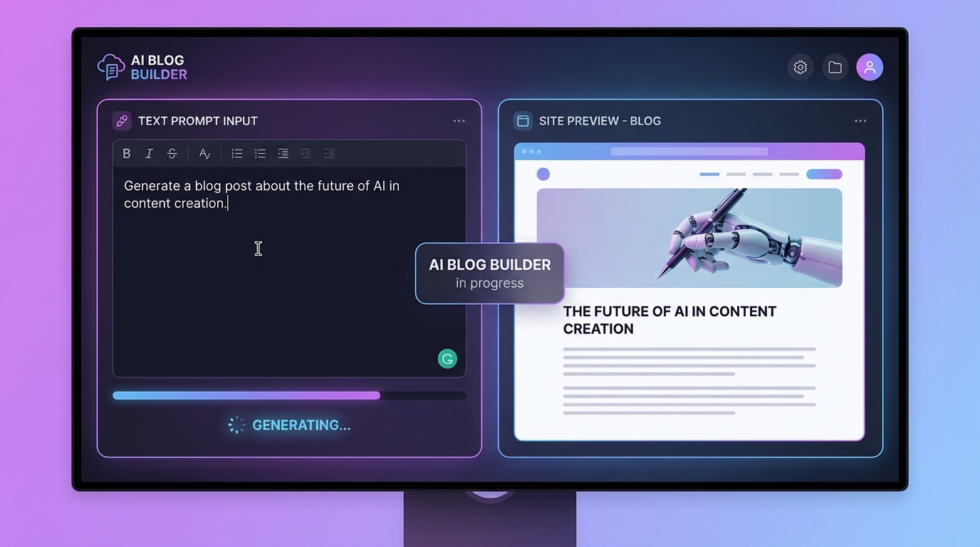
Task: Open the Text Prompt Input options menu
Action: click(x=459, y=120)
